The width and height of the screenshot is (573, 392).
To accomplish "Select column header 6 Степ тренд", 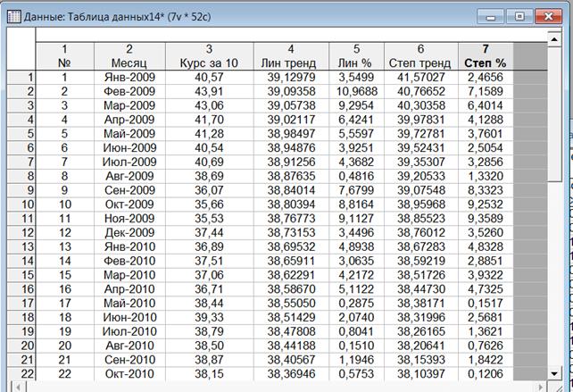I will pos(421,56).
